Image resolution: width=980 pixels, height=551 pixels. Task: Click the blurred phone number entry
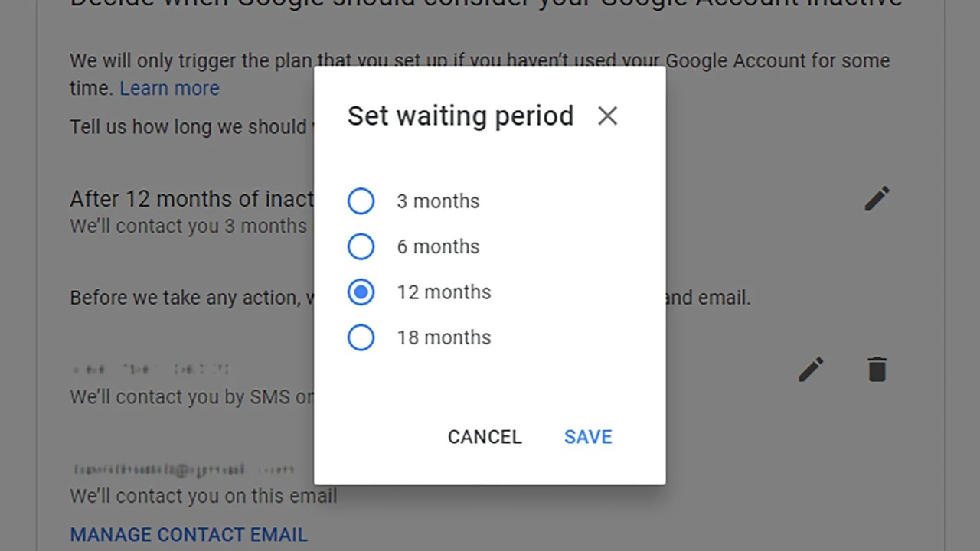click(x=150, y=370)
